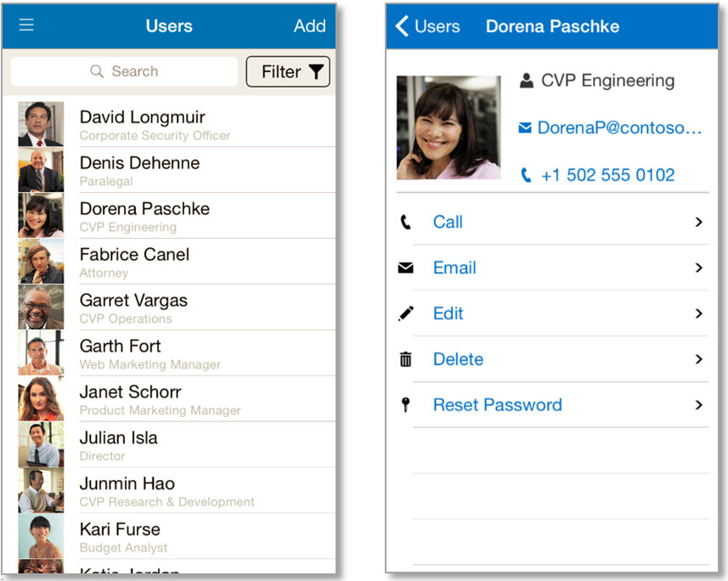Click the pencil icon beside Edit
The height and width of the screenshot is (581, 728).
pyautogui.click(x=406, y=313)
